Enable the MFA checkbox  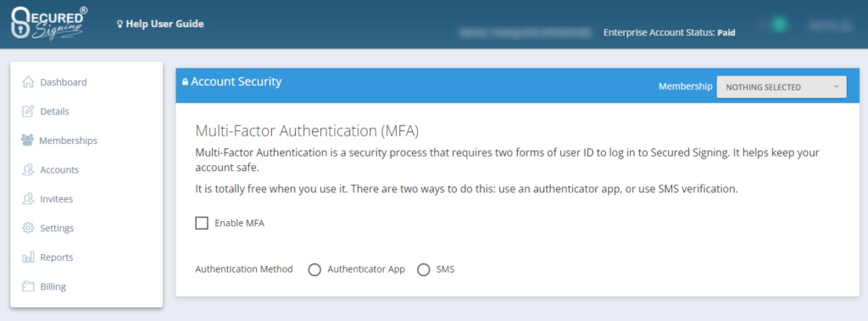(x=202, y=223)
